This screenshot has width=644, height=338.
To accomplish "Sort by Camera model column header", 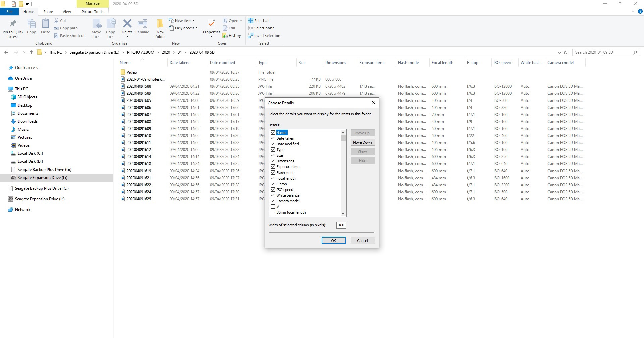I will click(x=566, y=63).
